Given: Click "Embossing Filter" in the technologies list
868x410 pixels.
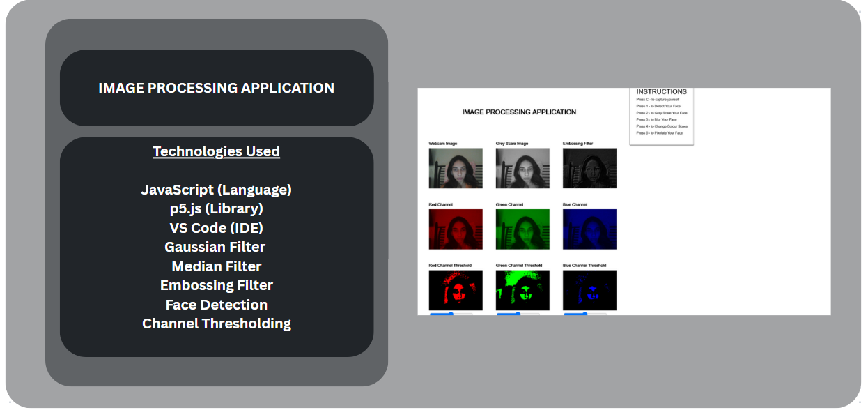Looking at the screenshot, I should click(x=217, y=285).
